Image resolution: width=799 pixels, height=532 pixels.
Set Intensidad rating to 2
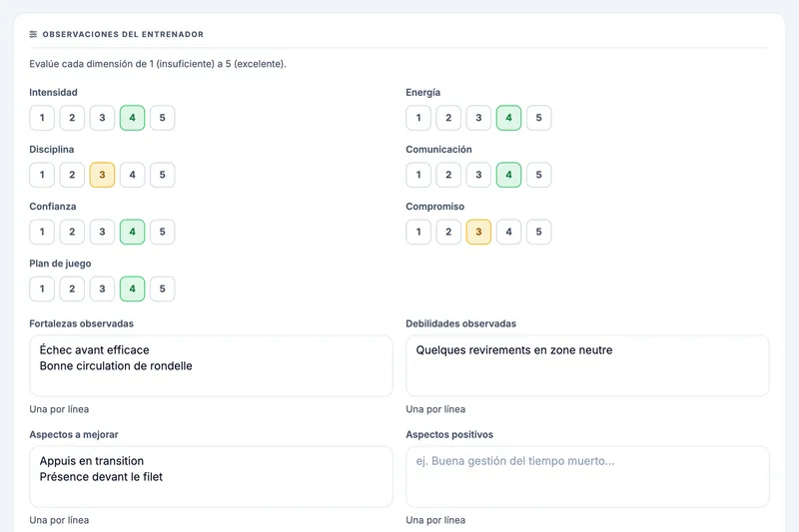(72, 118)
